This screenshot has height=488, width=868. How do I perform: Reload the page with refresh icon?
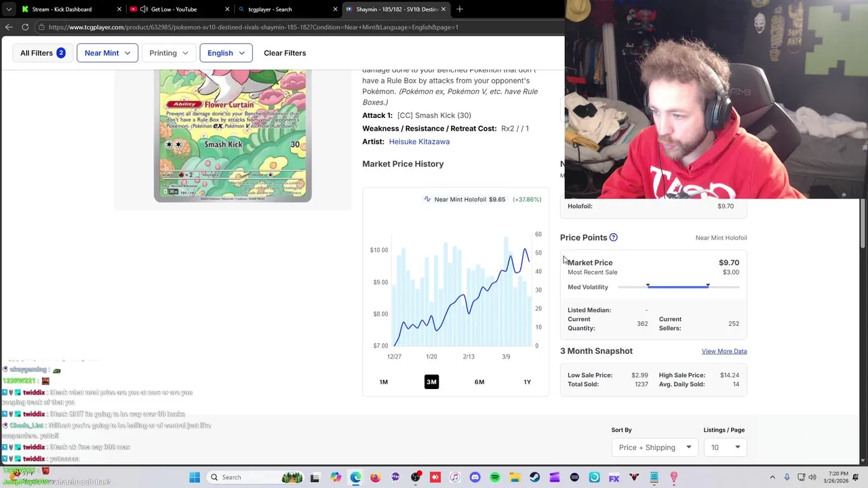pyautogui.click(x=25, y=27)
